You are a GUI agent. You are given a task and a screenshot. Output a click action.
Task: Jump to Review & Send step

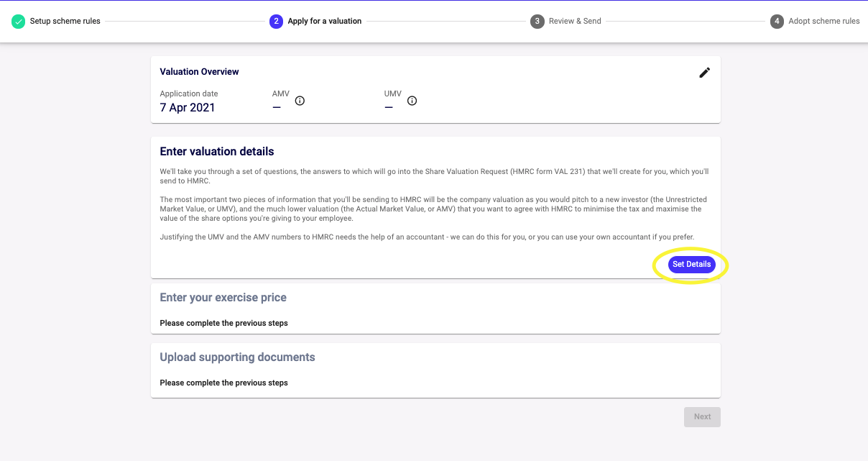coord(575,22)
